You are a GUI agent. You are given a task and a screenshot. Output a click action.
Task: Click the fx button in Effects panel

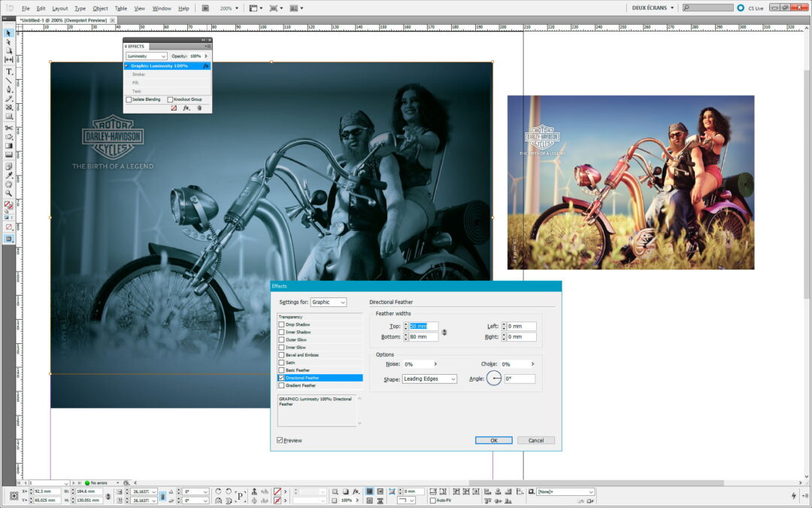[x=186, y=108]
